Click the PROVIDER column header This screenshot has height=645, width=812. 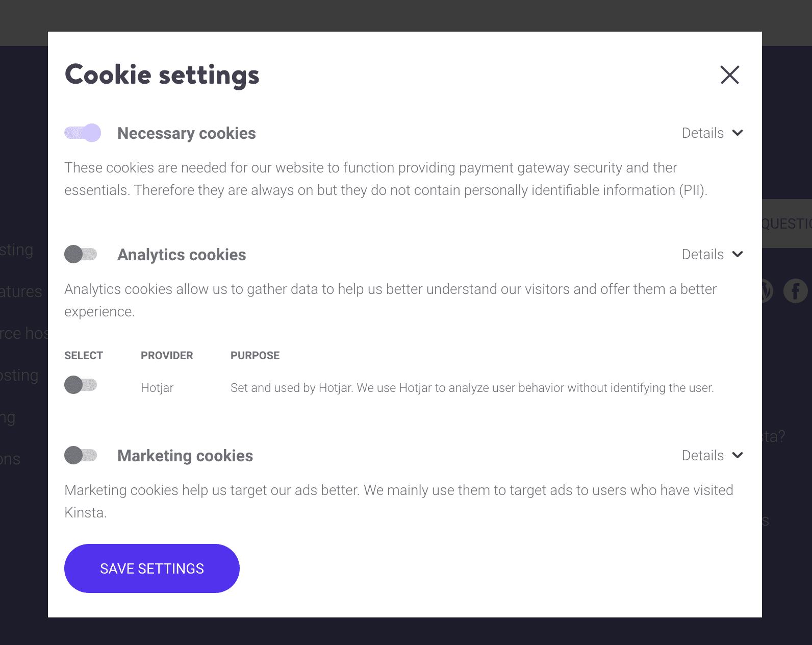point(166,355)
